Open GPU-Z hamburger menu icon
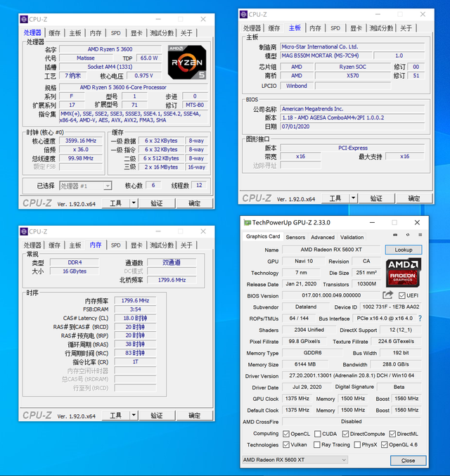The image size is (450, 476). tap(420, 235)
